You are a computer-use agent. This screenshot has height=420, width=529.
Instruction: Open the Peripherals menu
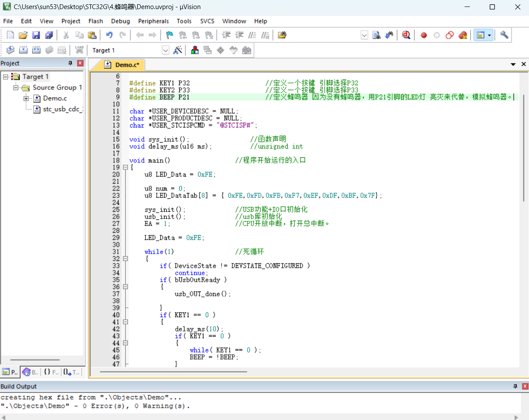pos(153,21)
